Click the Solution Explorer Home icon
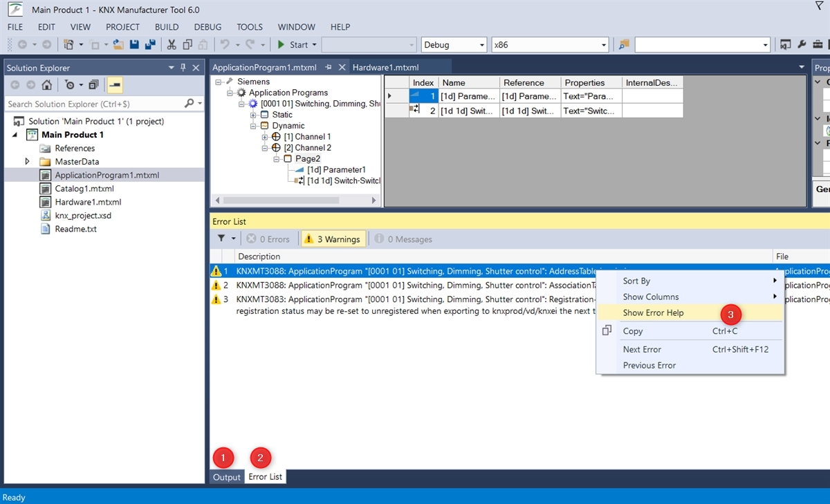The height and width of the screenshot is (504, 830). [46, 85]
